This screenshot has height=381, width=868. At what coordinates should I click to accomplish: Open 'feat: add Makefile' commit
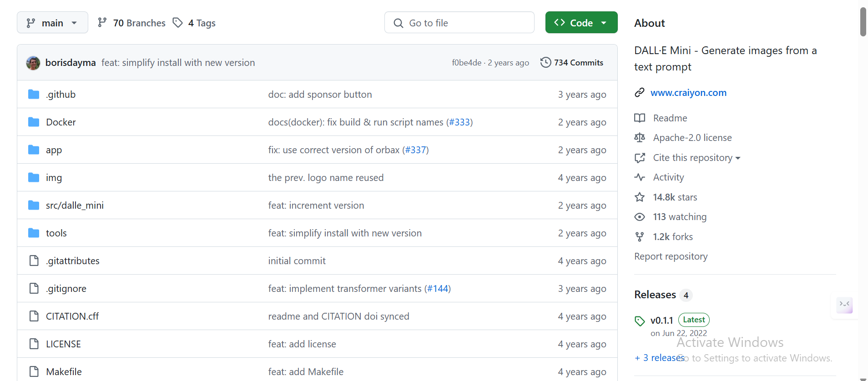(x=306, y=372)
